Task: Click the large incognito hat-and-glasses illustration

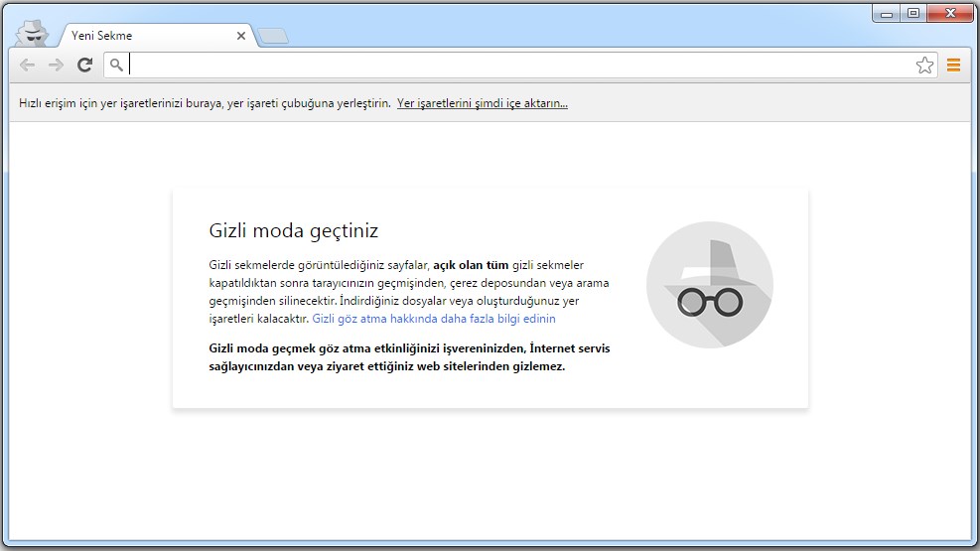Action: (709, 285)
